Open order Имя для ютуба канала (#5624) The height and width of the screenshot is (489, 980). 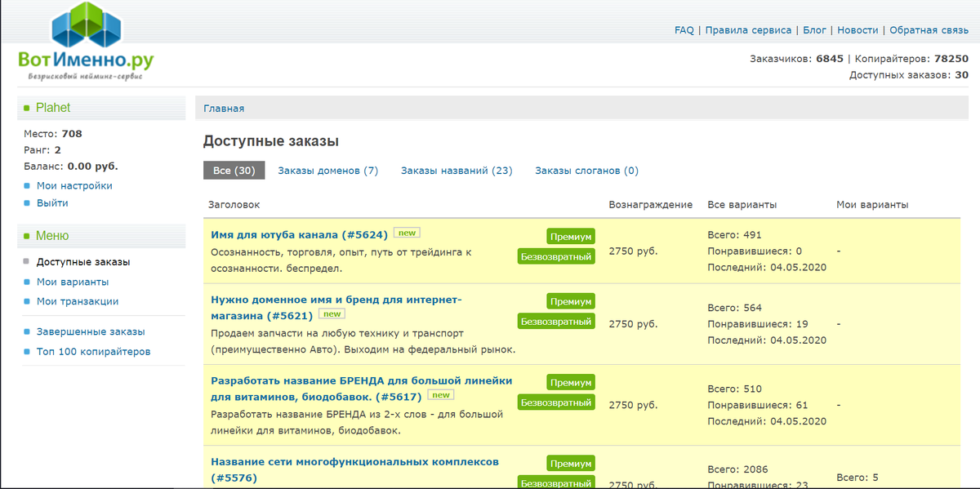coord(299,235)
